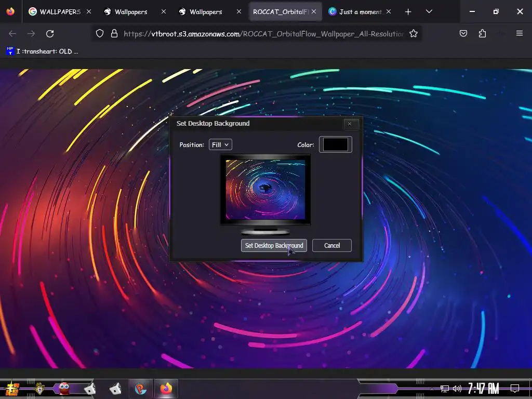The height and width of the screenshot is (399, 532).
Task: Open the list all tabs chevron
Action: tap(429, 11)
